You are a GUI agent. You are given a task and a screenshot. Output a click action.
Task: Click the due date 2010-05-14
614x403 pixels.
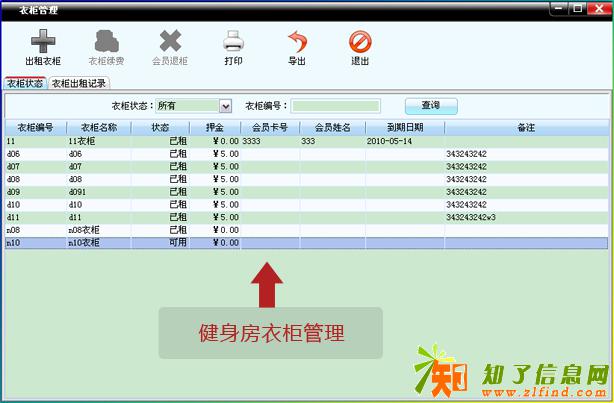[x=389, y=141]
